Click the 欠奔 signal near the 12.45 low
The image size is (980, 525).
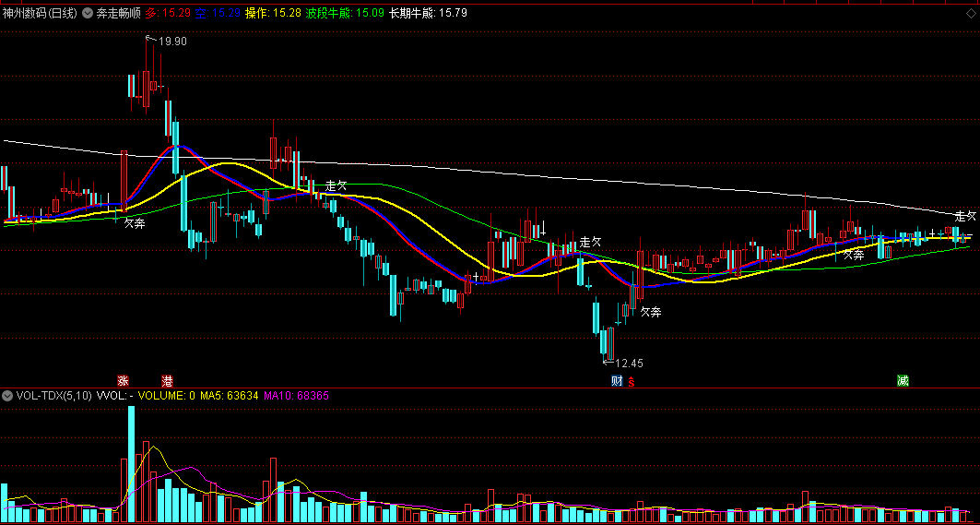coord(651,312)
